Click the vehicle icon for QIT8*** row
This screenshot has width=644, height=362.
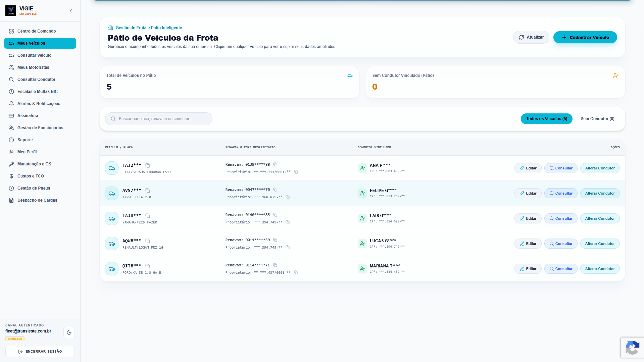(x=112, y=269)
